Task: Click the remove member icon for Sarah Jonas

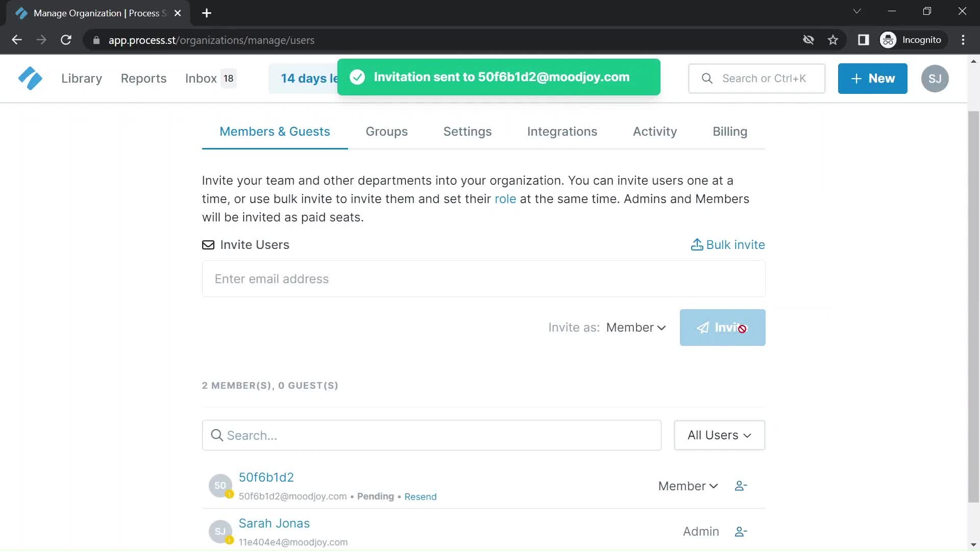Action: coord(741,532)
